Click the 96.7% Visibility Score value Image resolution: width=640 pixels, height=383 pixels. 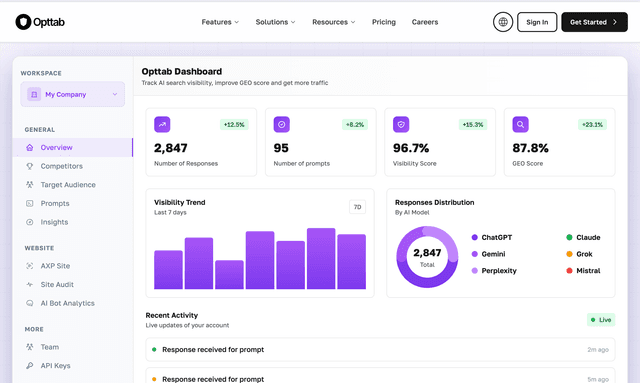click(x=411, y=148)
